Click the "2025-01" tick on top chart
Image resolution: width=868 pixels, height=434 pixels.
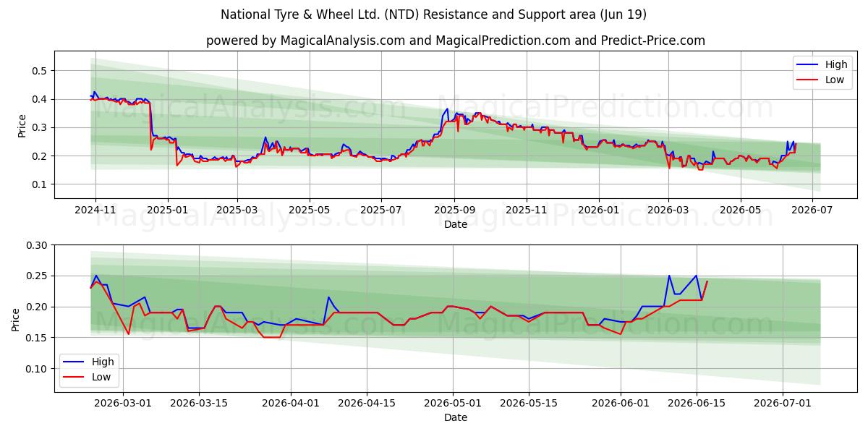167,210
